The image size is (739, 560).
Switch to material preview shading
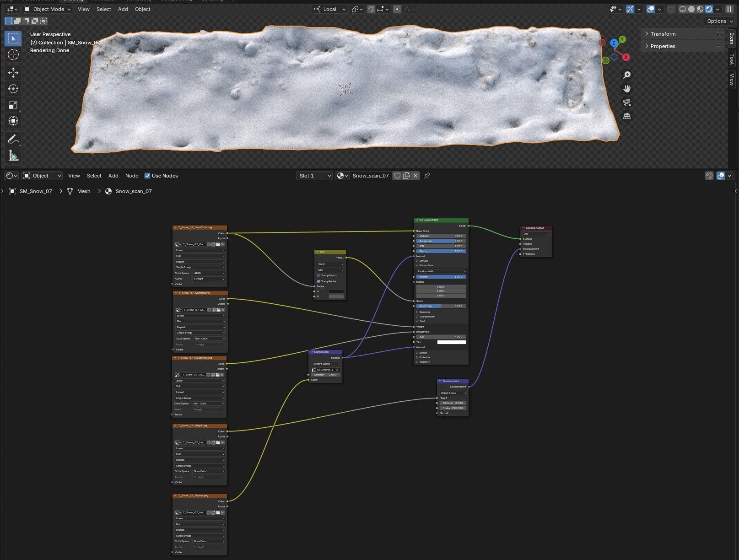pyautogui.click(x=700, y=9)
